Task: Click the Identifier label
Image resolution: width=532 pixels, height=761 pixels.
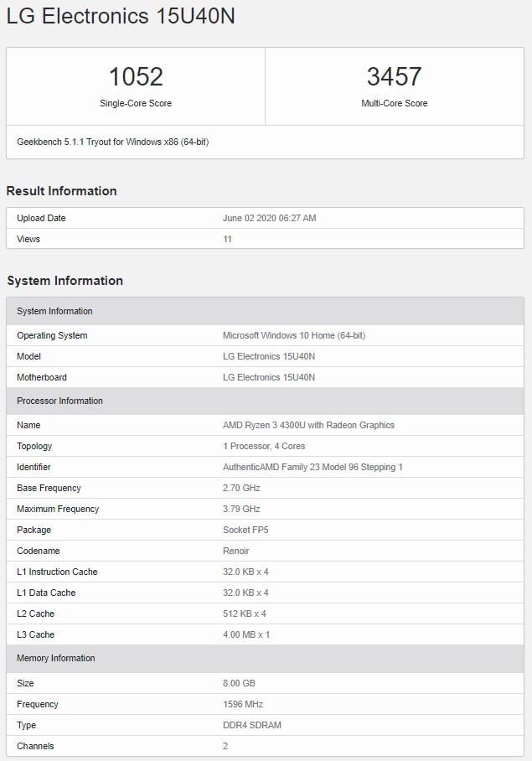Action: [34, 468]
